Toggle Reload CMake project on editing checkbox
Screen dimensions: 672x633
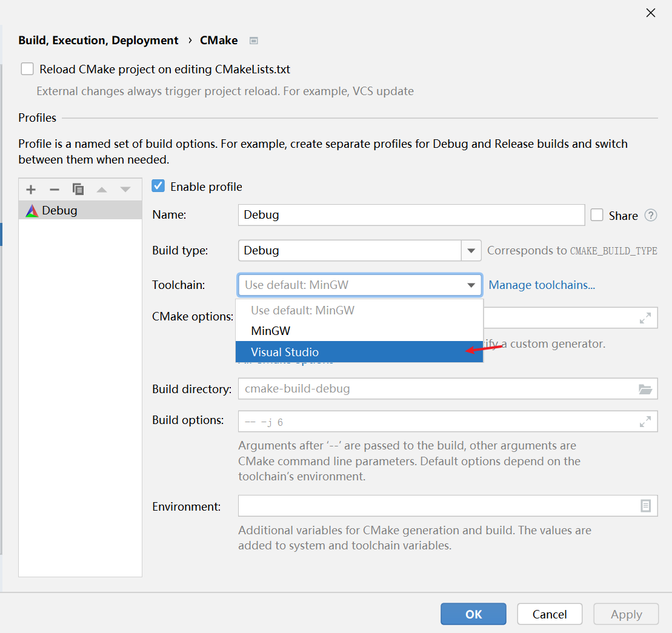point(27,69)
